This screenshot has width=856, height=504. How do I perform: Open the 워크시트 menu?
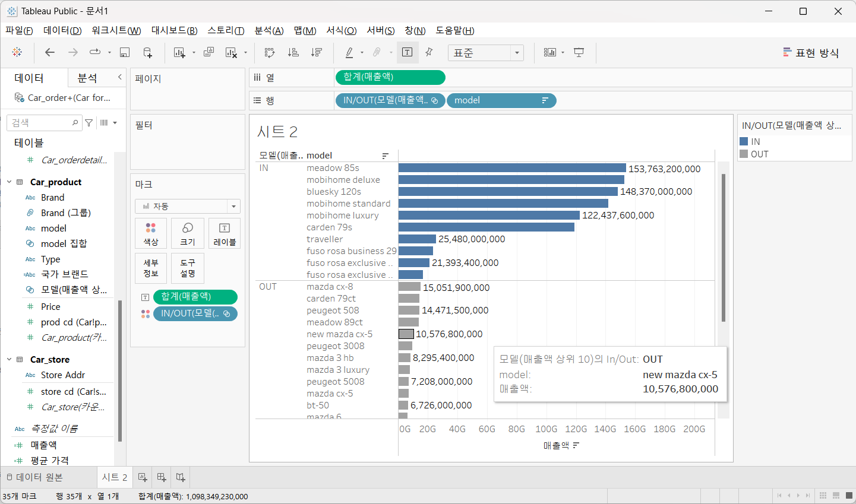pyautogui.click(x=116, y=30)
